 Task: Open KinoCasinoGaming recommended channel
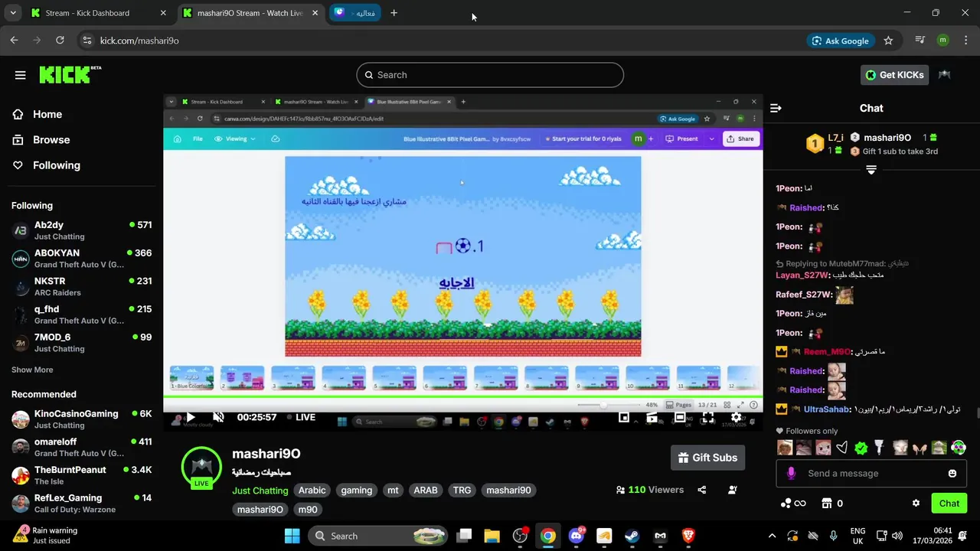tap(81, 419)
